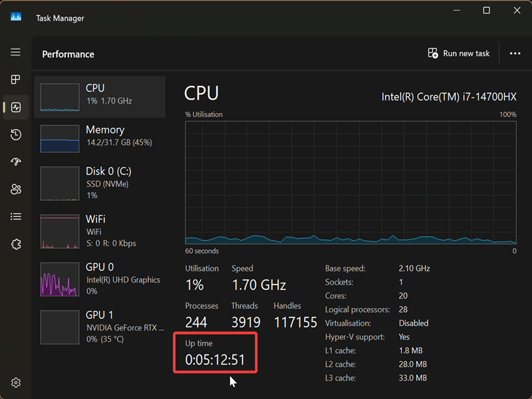Click the Up time value

click(215, 360)
